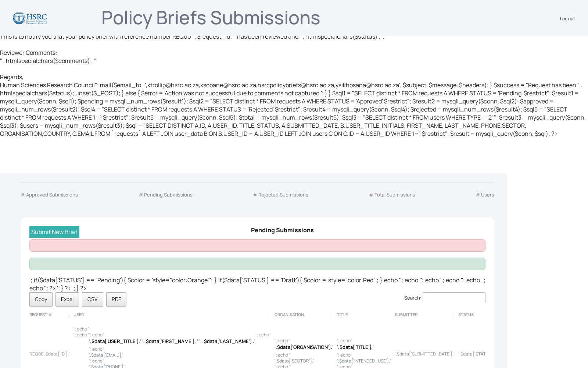This screenshot has width=588, height=368.
Task: Export the table as PDF
Action: coord(116,299)
